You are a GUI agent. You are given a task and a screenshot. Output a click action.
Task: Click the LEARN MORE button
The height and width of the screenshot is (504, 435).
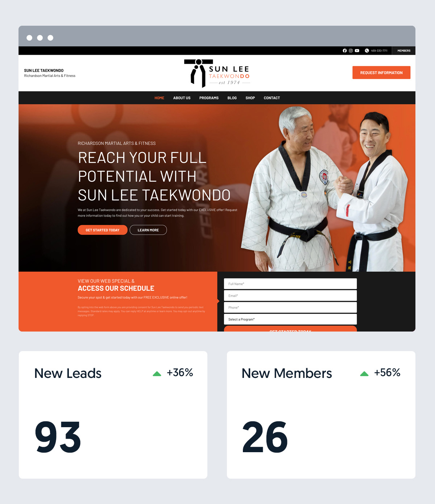point(148,230)
